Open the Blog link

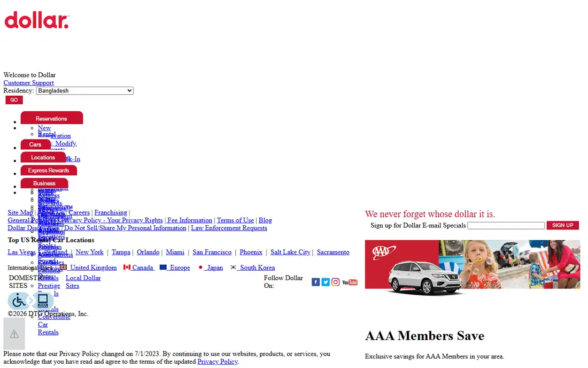[x=265, y=220]
